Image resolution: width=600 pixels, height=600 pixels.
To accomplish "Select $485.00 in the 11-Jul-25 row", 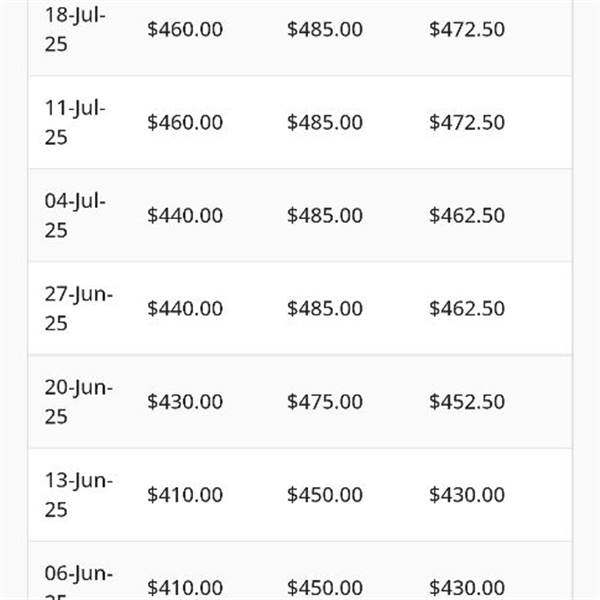I will pos(325,122).
